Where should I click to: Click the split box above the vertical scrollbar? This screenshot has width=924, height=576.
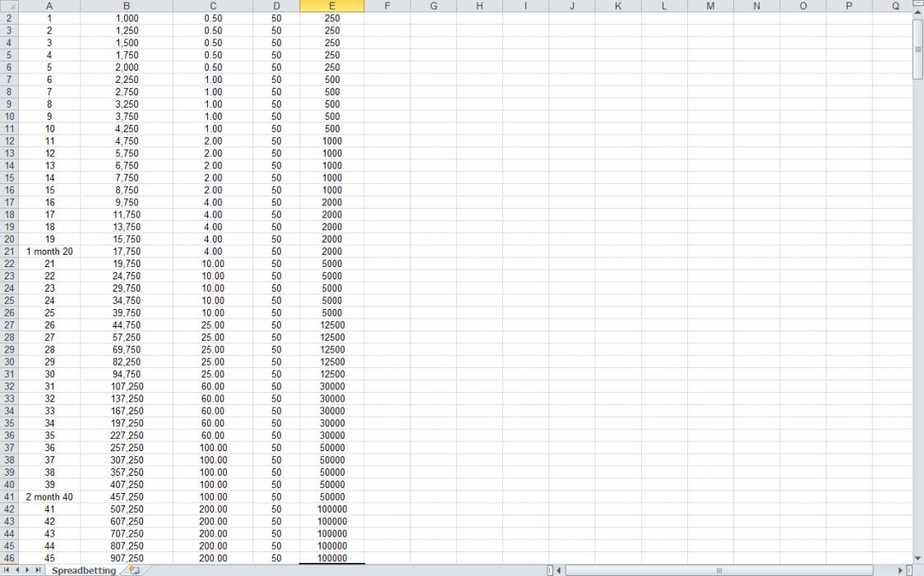[918, 3]
